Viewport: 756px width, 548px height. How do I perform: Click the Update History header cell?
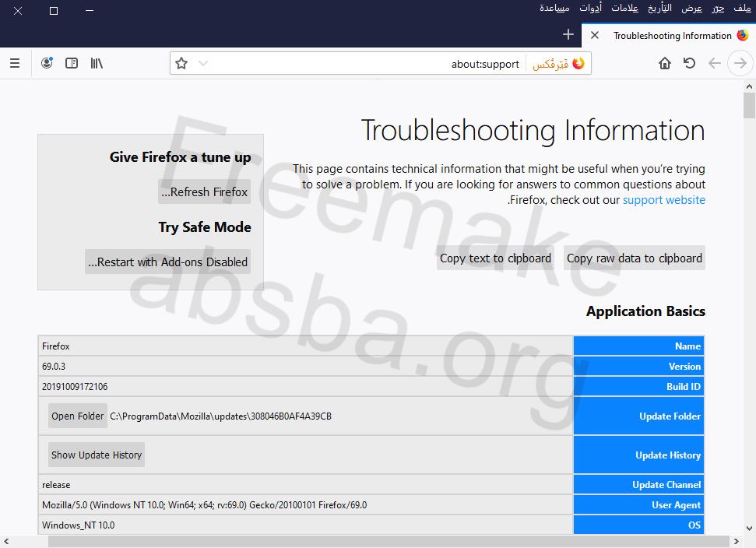coord(639,455)
